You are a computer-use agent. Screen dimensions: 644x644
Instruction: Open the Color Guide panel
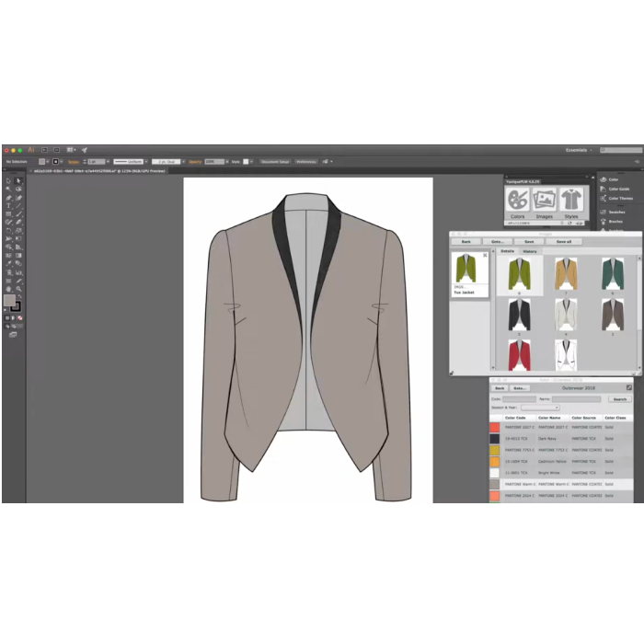pyautogui.click(x=618, y=189)
